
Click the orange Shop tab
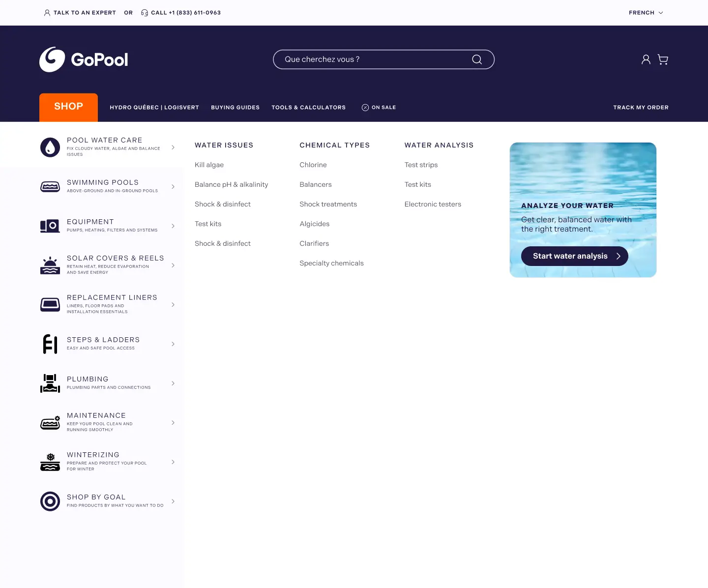68,107
